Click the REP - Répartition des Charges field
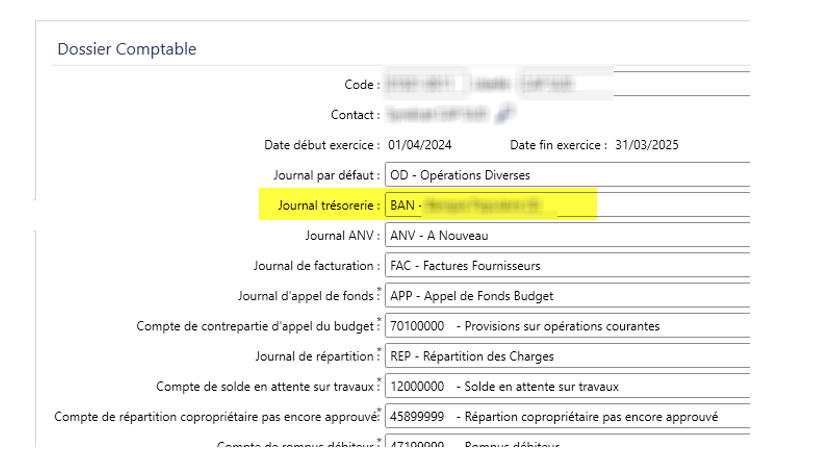The height and width of the screenshot is (460, 822). click(x=567, y=356)
